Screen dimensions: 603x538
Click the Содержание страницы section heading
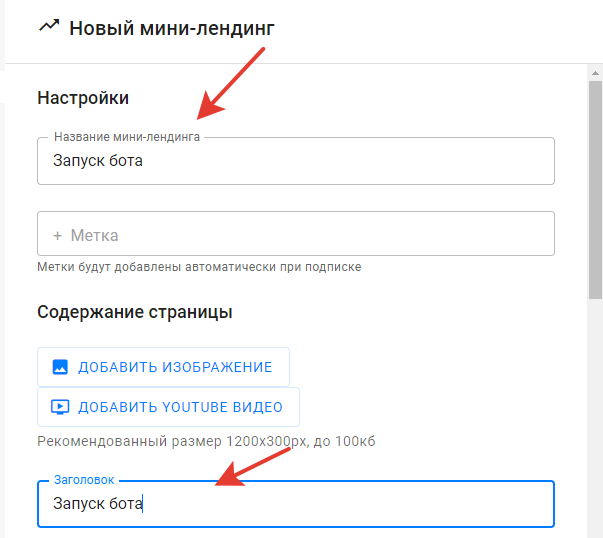point(135,312)
